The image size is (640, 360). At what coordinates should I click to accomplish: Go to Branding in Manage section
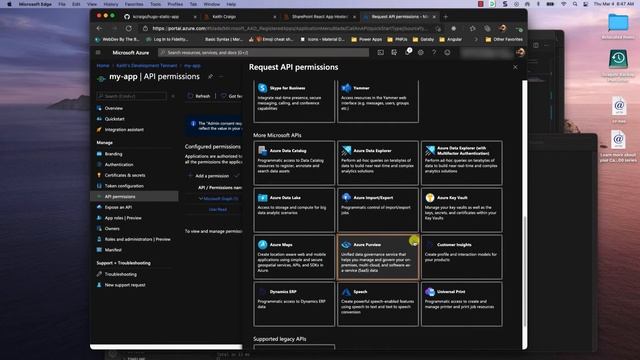point(113,154)
